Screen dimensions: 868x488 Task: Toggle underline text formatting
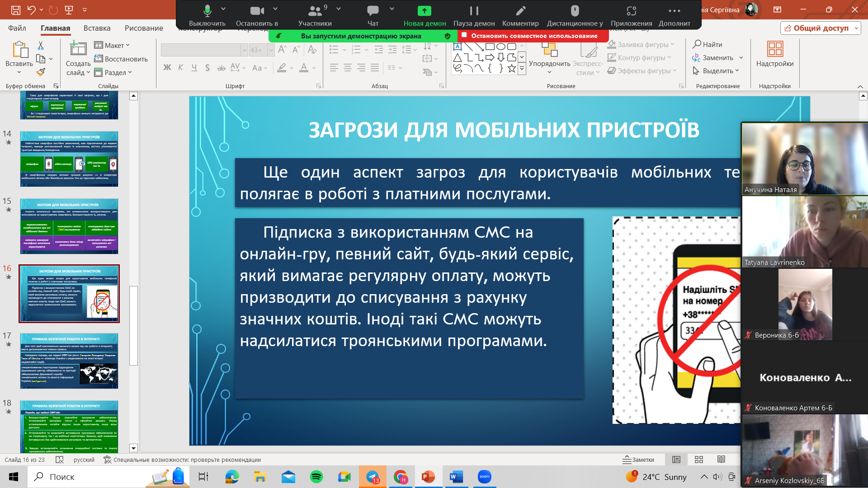[x=194, y=68]
